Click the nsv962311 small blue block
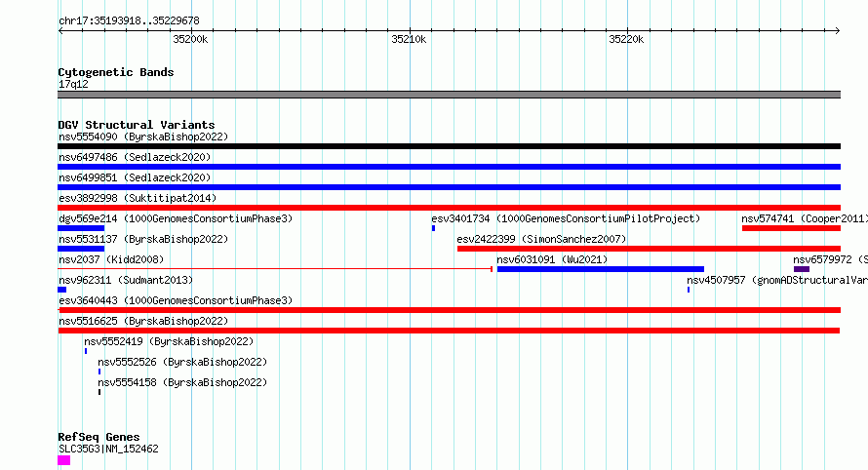The image size is (868, 470). 62,290
